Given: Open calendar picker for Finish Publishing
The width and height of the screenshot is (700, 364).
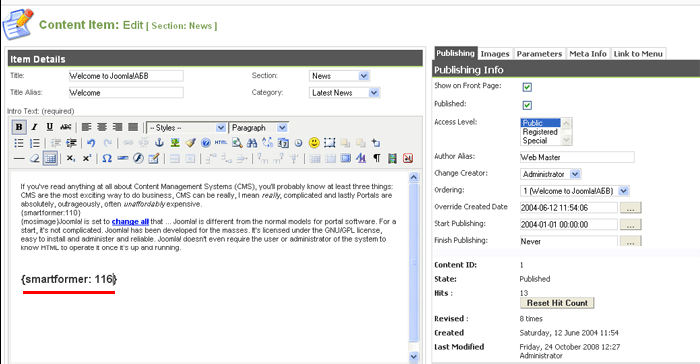Looking at the screenshot, I should coord(630,242).
